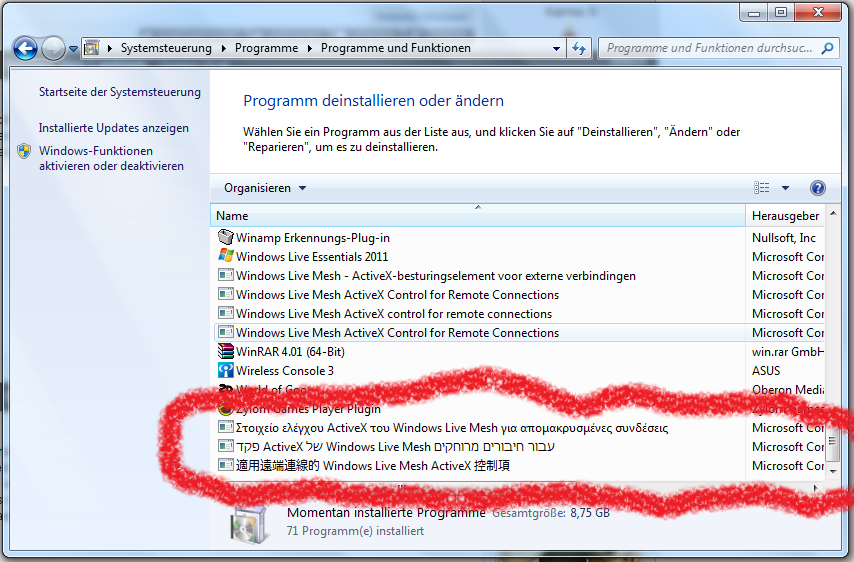Open the address bar history dropdown
Viewport: 854px width, 562px height.
[556, 48]
